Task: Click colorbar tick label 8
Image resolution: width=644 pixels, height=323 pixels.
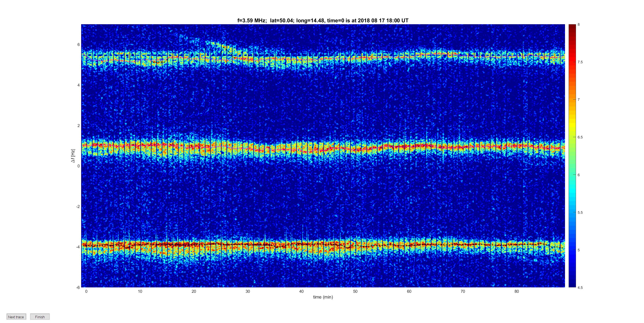Action: 579,24
